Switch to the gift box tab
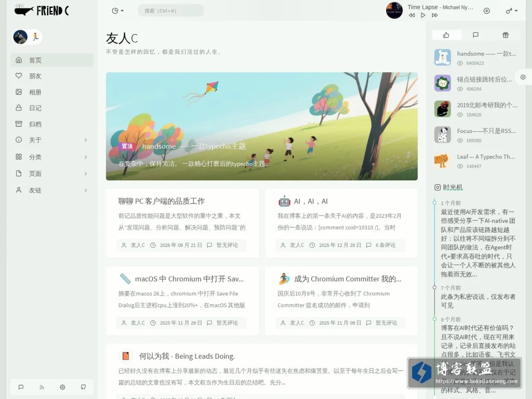Image resolution: width=532 pixels, height=399 pixels. coord(505,35)
